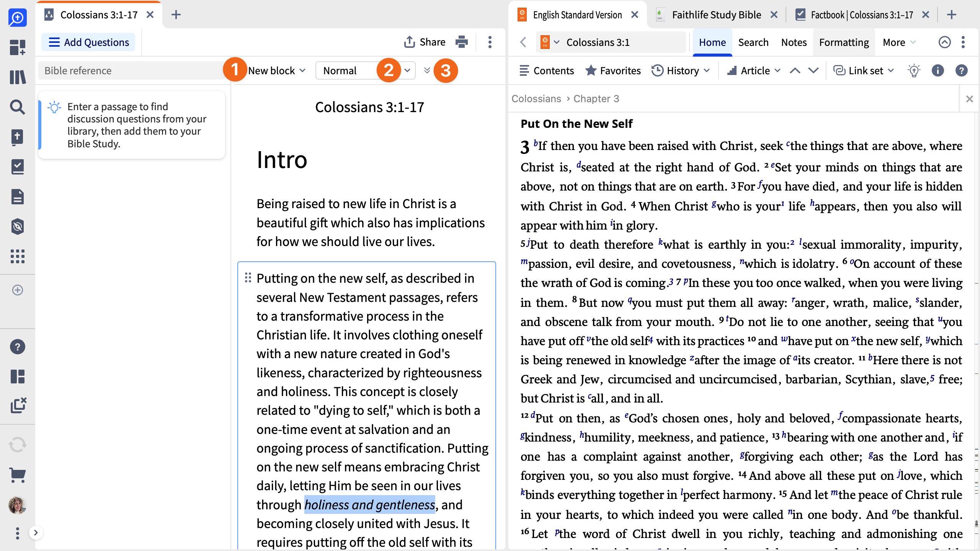Open sidebar vertical dots menu at bottom
The width and height of the screenshot is (980, 551).
click(x=18, y=533)
